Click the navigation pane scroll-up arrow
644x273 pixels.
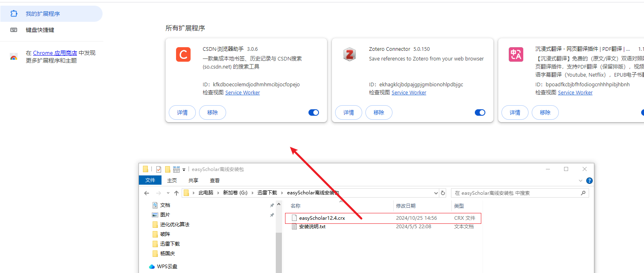point(279,204)
